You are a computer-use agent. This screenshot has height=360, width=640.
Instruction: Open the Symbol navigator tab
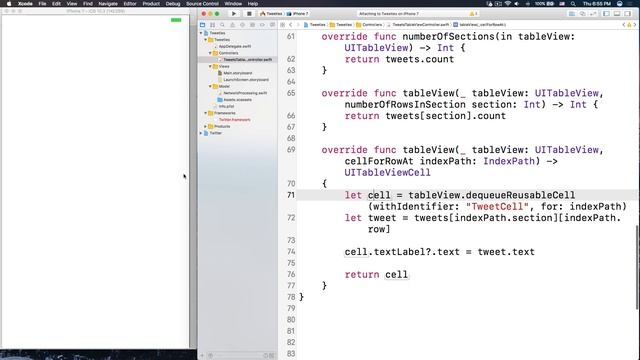pyautogui.click(x=212, y=25)
